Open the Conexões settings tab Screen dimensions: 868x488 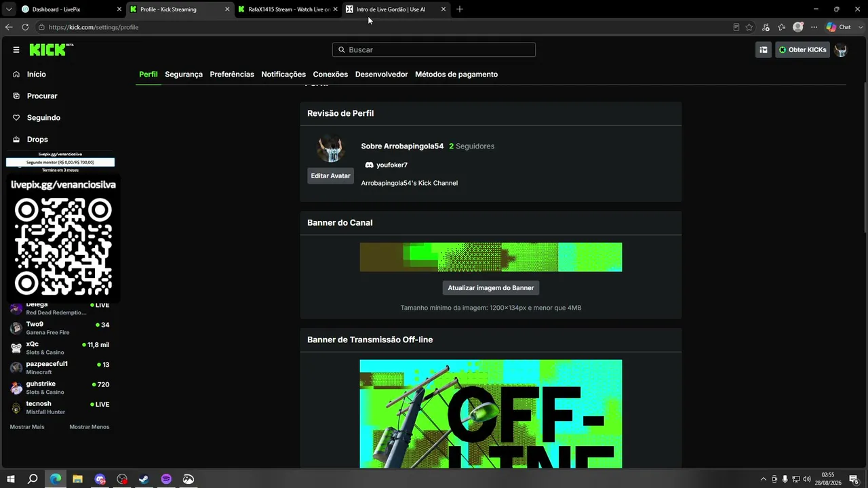pyautogui.click(x=330, y=75)
